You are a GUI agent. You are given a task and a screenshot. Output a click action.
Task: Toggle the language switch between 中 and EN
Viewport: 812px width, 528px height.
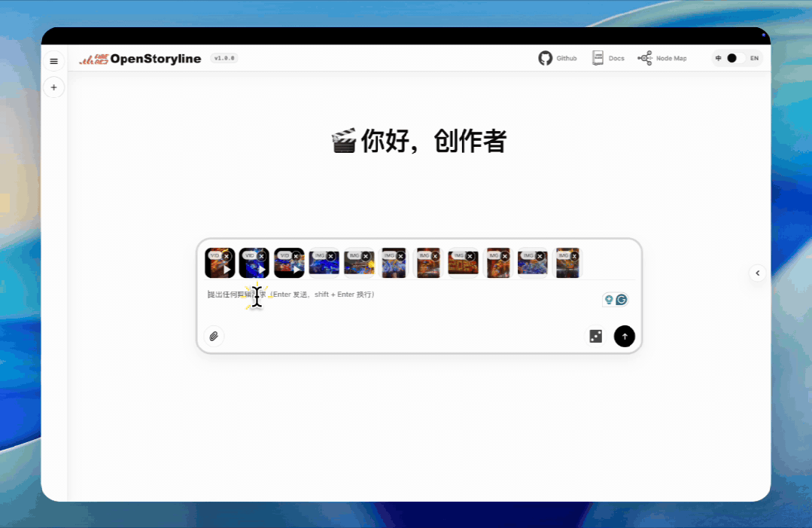point(736,58)
